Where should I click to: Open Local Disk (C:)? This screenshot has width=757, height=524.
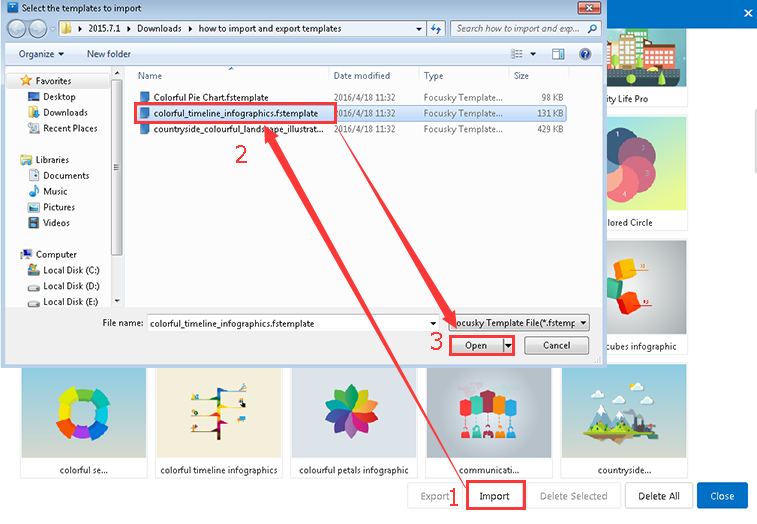(64, 270)
